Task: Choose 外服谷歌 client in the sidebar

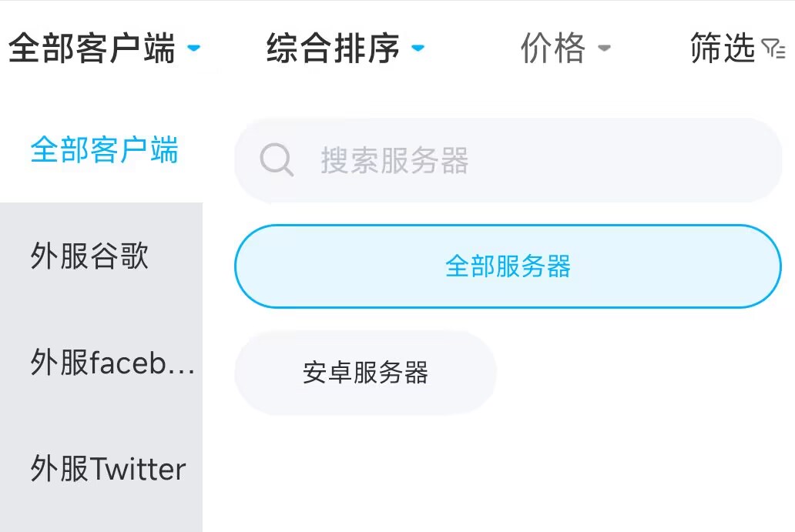Action: pos(89,256)
